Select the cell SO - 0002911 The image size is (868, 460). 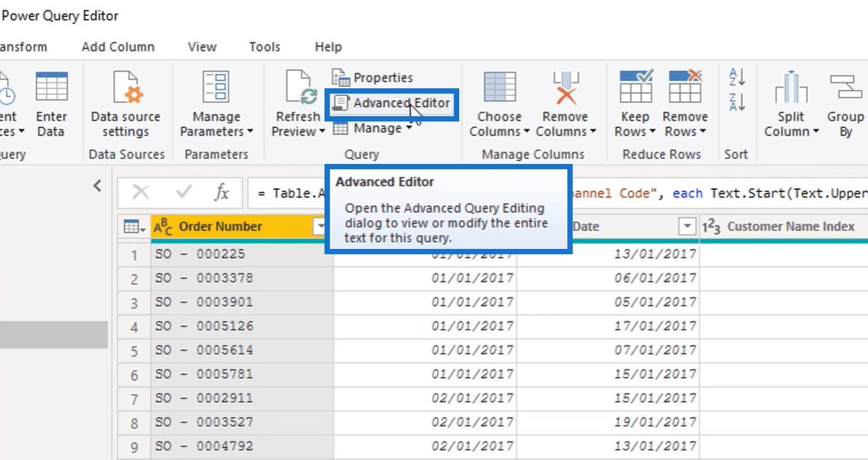[x=242, y=398]
